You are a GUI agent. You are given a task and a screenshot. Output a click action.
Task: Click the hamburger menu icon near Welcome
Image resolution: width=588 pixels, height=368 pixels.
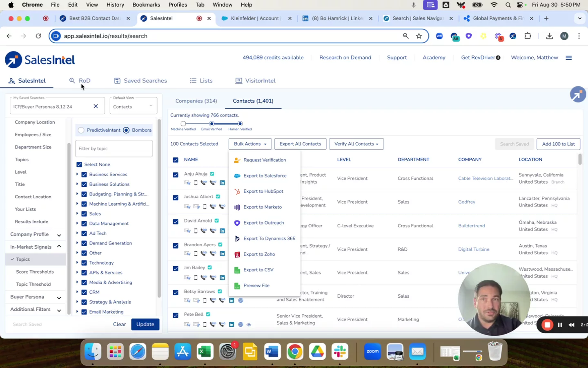click(x=568, y=58)
